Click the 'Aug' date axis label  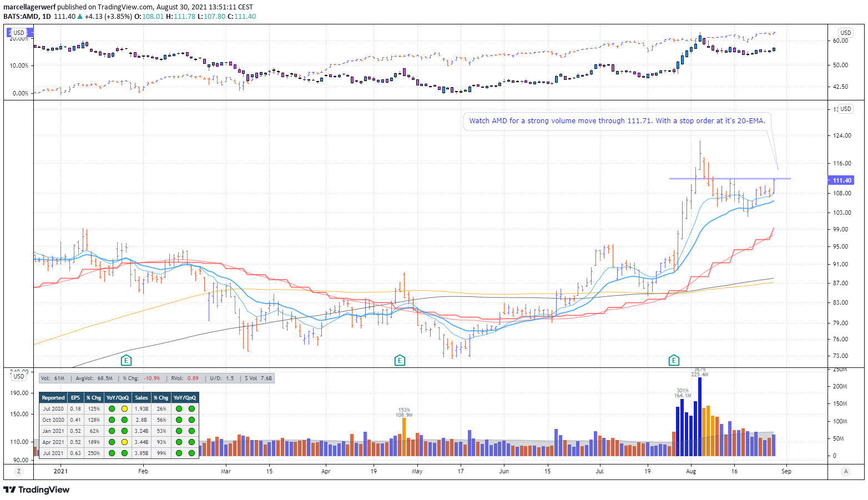tap(691, 471)
